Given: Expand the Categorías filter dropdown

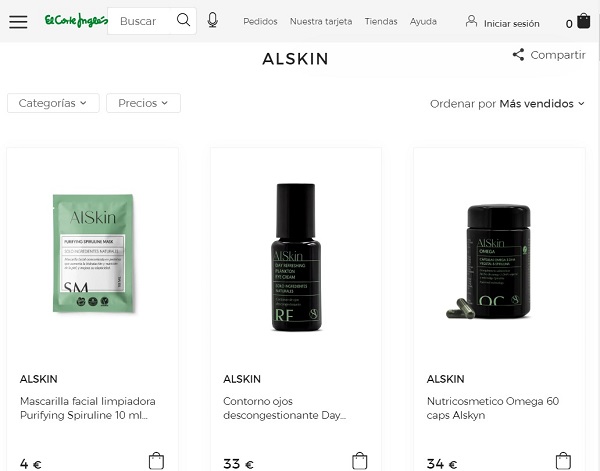Looking at the screenshot, I should click(53, 103).
